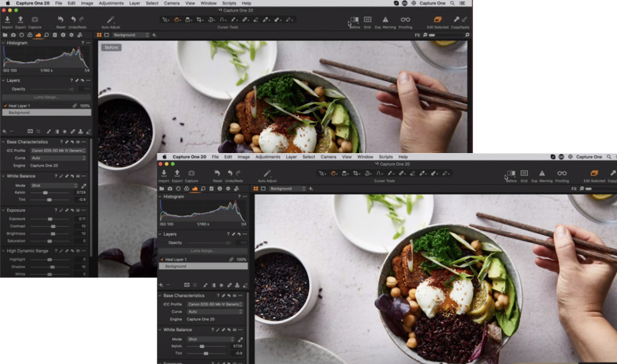Click the Export icon in the back window
Screen dimensions: 617x364
(x=20, y=19)
